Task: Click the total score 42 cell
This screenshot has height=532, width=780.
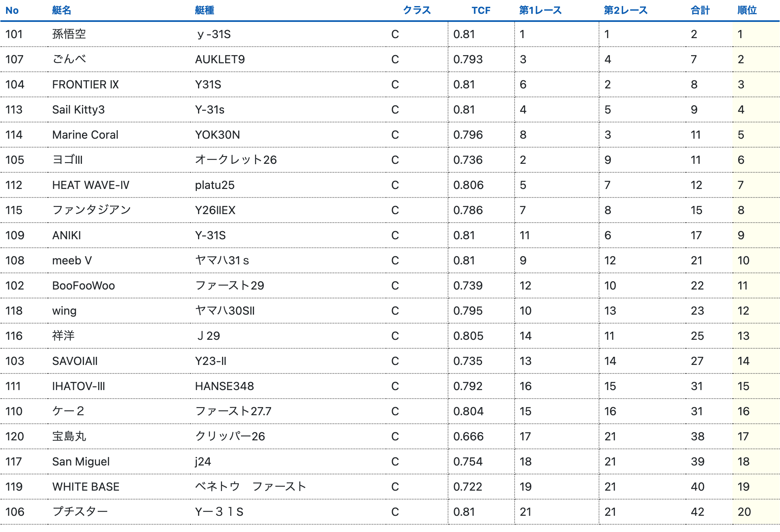Action: [698, 512]
